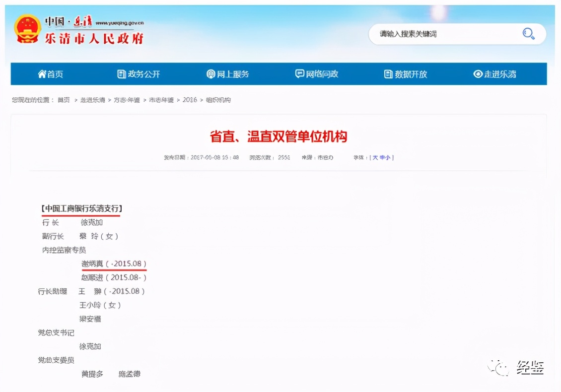The width and height of the screenshot is (561, 392).
Task: Click the eye icon beside 走进乐清
Action: 478,74
